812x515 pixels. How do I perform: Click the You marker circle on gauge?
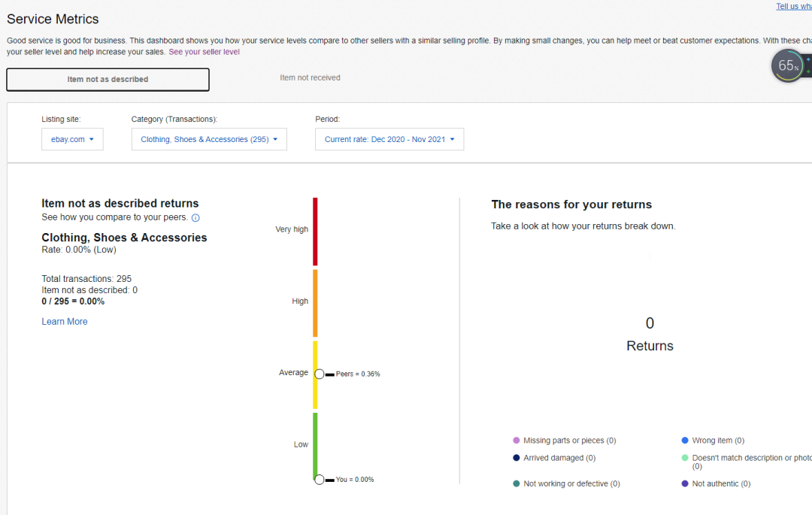click(x=320, y=479)
